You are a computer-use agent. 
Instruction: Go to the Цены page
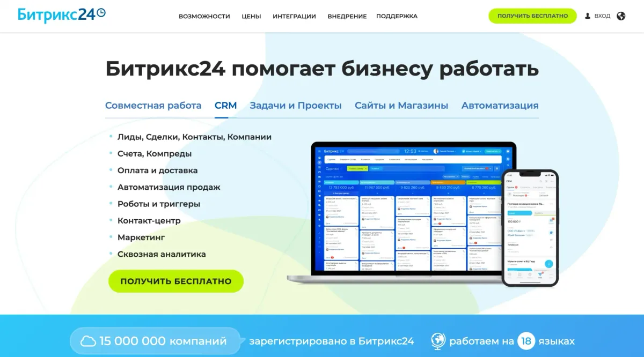point(251,16)
